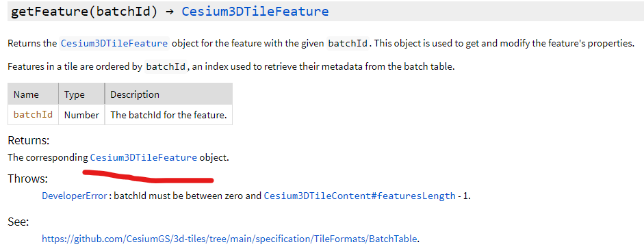Screen dimensions: 644x251
Task: Click 'The batchId for the feature.' cell
Action: pos(168,116)
